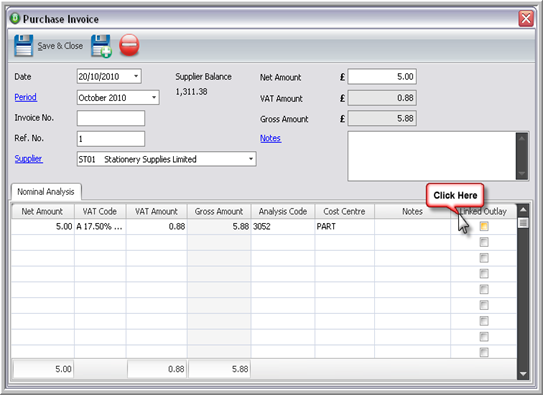
Task: Click the Gross Amount total 5.88 in footer
Action: tap(219, 369)
